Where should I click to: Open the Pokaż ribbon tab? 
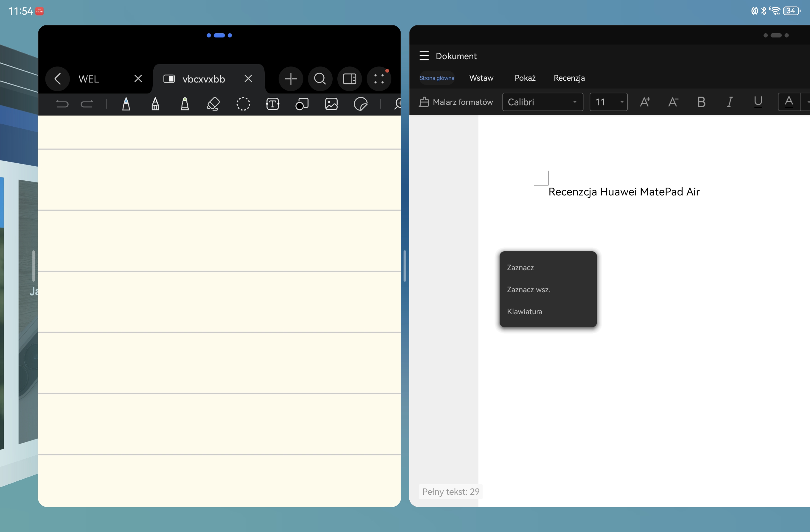click(525, 78)
